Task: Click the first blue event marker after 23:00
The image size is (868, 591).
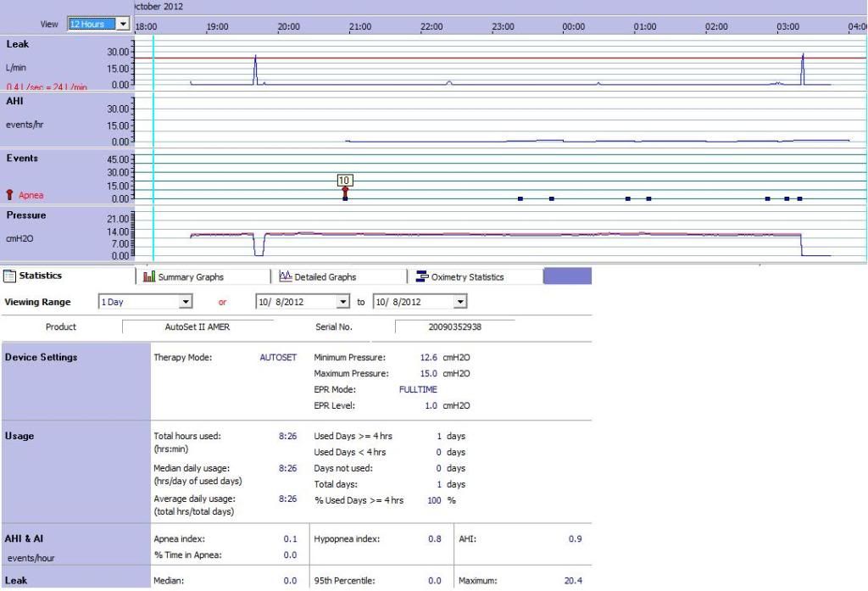Action: pyautogui.click(x=520, y=198)
